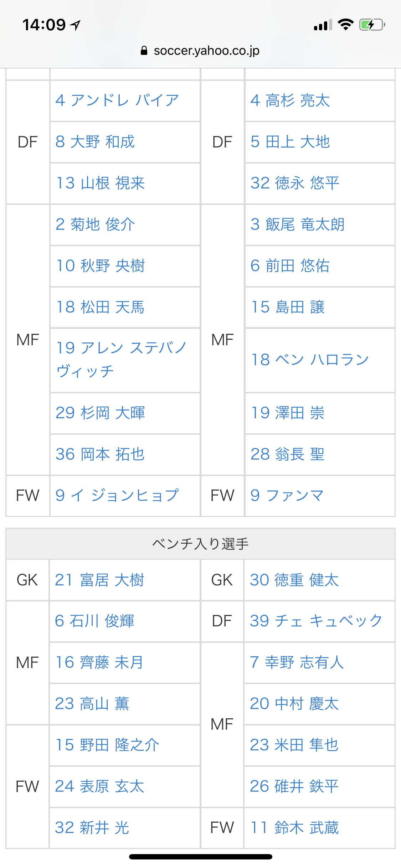Open player 9 イ ジョンヒョプ
The image size is (401, 868).
pyautogui.click(x=117, y=495)
